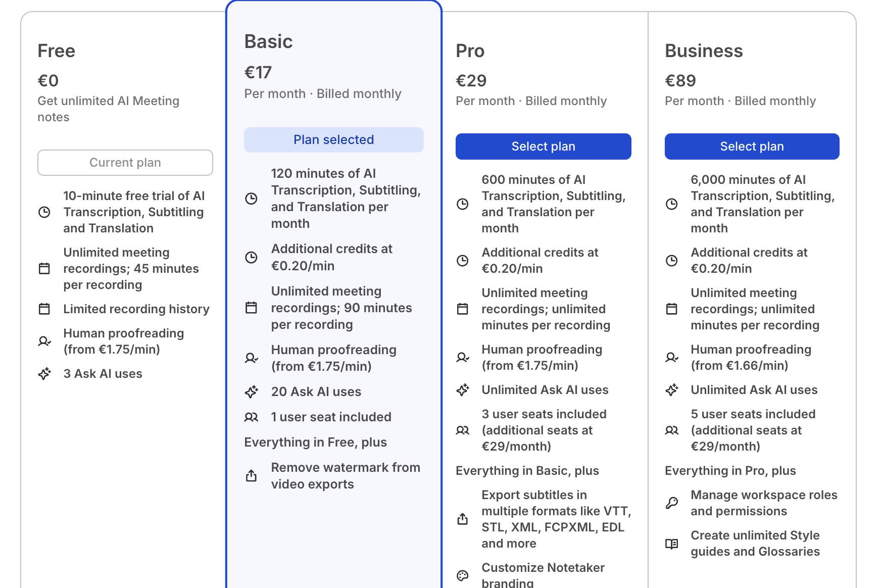Click the export icon beside Export subtitles feature
Image resolution: width=882 pixels, height=588 pixels.
tap(462, 519)
